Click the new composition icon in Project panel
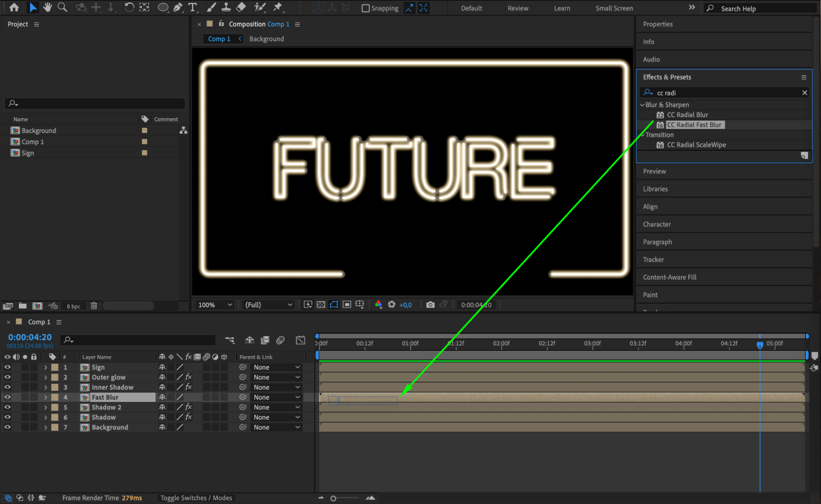The image size is (821, 504). [37, 306]
